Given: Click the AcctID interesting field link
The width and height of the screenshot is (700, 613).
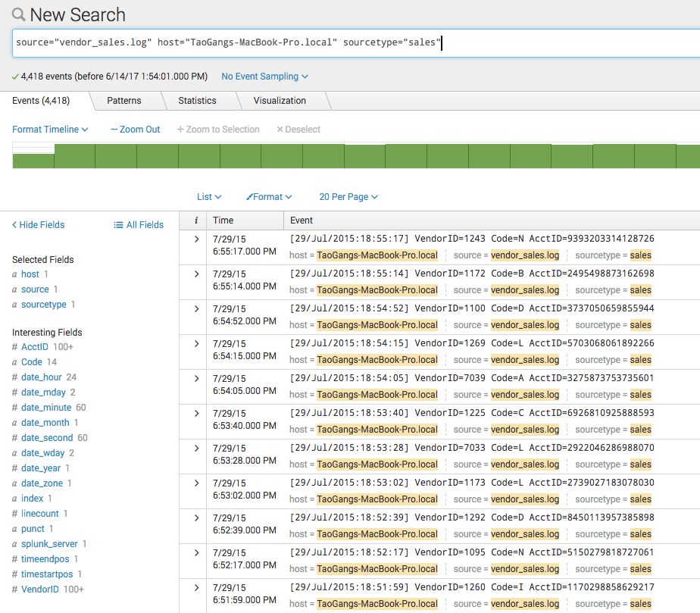Looking at the screenshot, I should click(35, 347).
